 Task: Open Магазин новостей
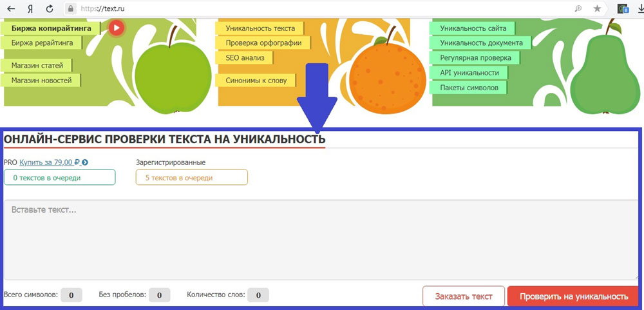click(x=41, y=80)
